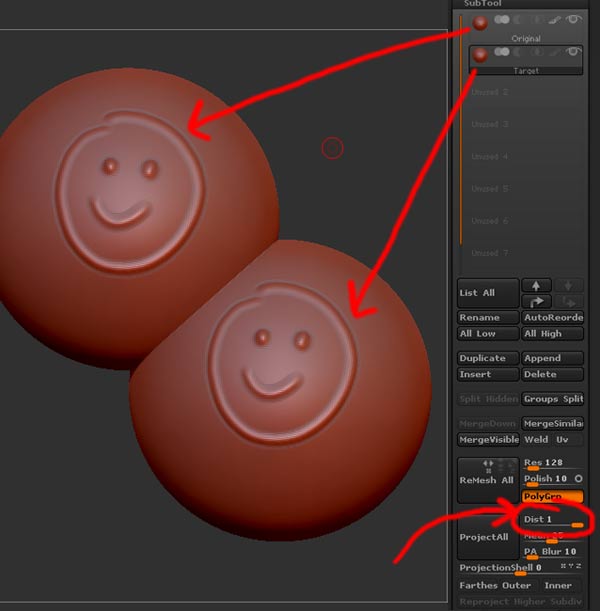600x611 pixels.
Task: Click the move up curved arrow icon
Action: [x=536, y=302]
